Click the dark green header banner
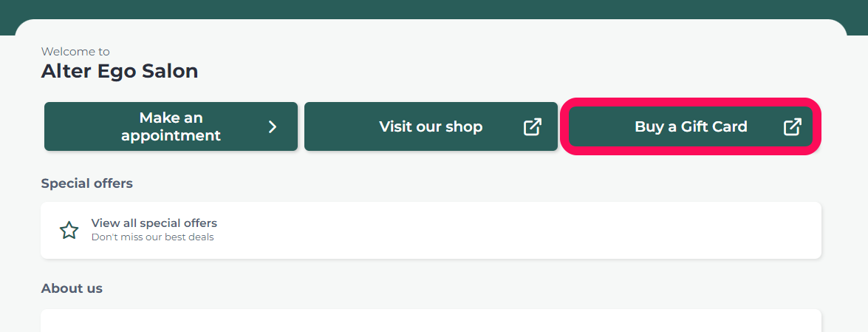868x332 pixels. [434, 8]
